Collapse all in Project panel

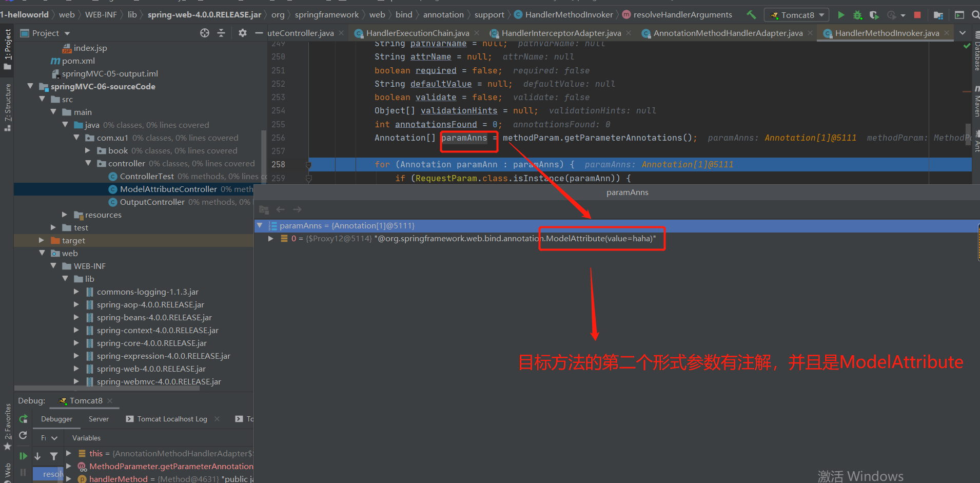pos(221,33)
